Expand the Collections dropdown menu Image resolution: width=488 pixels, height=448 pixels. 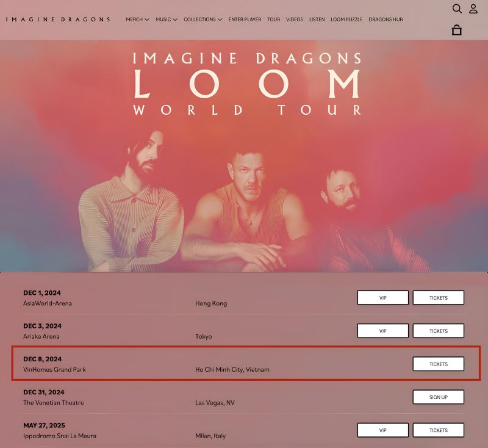203,20
